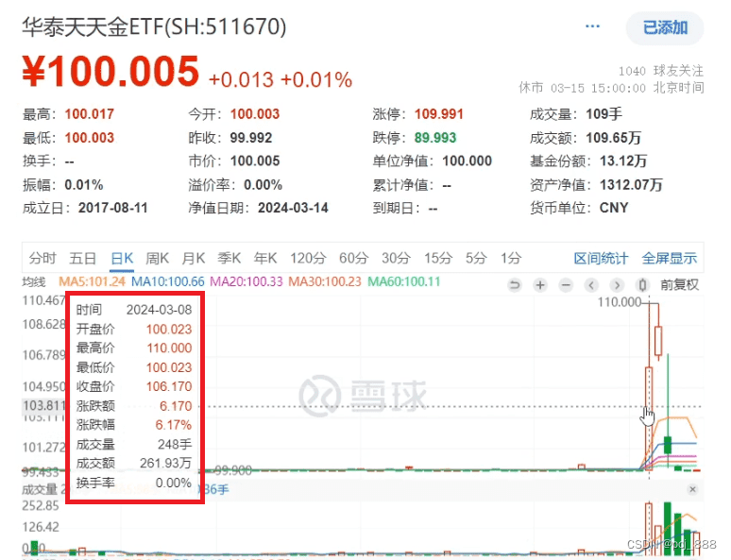Click 全屏显示 to view fullscreen
The image size is (731, 560).
tap(669, 258)
